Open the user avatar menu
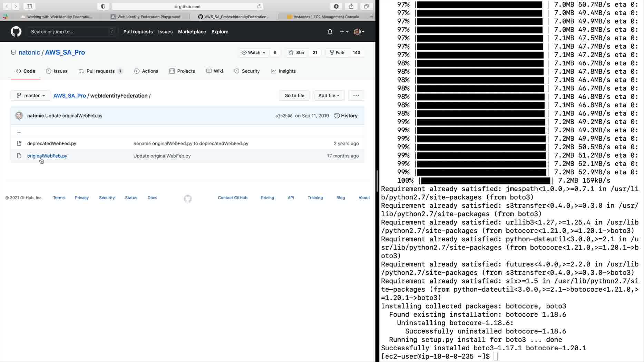 click(x=359, y=32)
